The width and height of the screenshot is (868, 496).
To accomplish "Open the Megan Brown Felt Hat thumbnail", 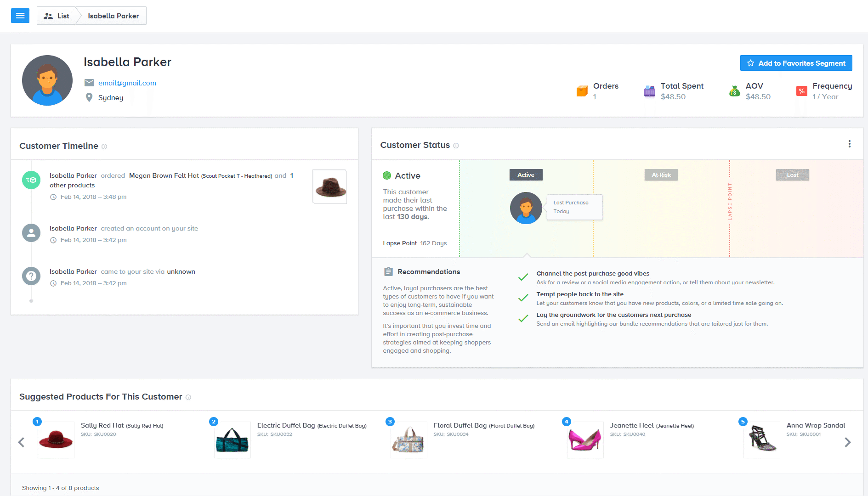I will [x=329, y=186].
